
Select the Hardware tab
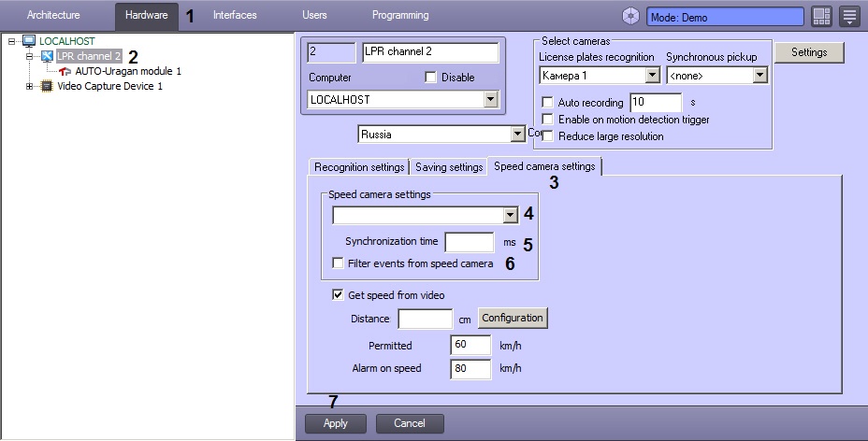point(147,16)
